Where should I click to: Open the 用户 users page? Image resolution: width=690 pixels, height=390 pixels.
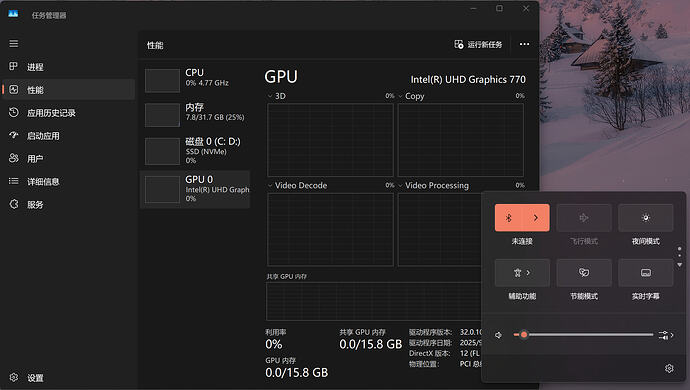point(68,158)
